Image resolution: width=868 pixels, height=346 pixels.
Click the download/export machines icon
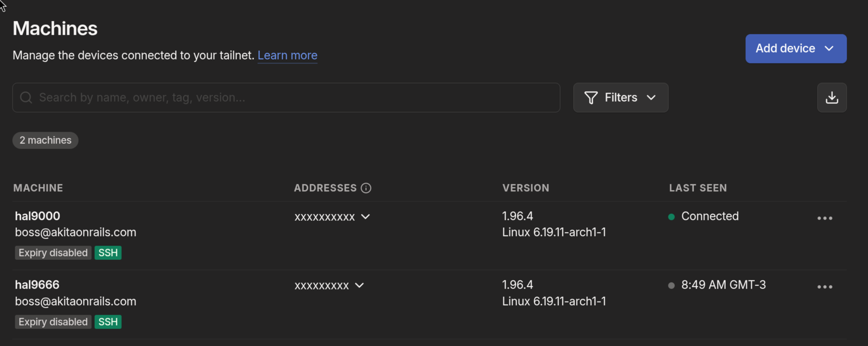point(832,98)
